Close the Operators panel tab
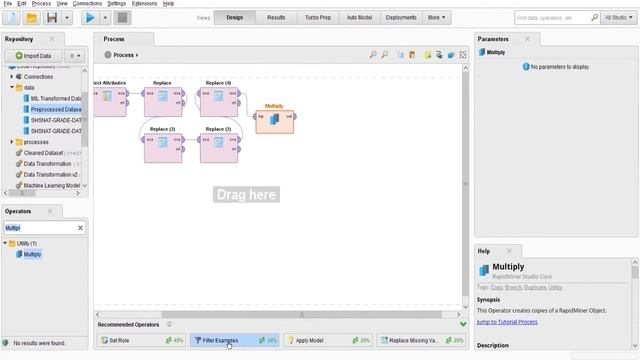Viewport: 640px width, 360px height. [x=50, y=211]
